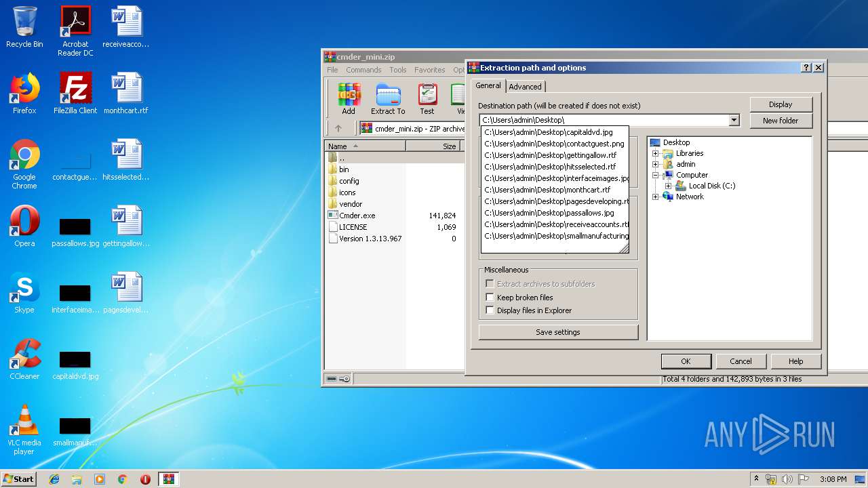Open Recycle Bin desktop icon
The image size is (868, 488).
coord(24,27)
